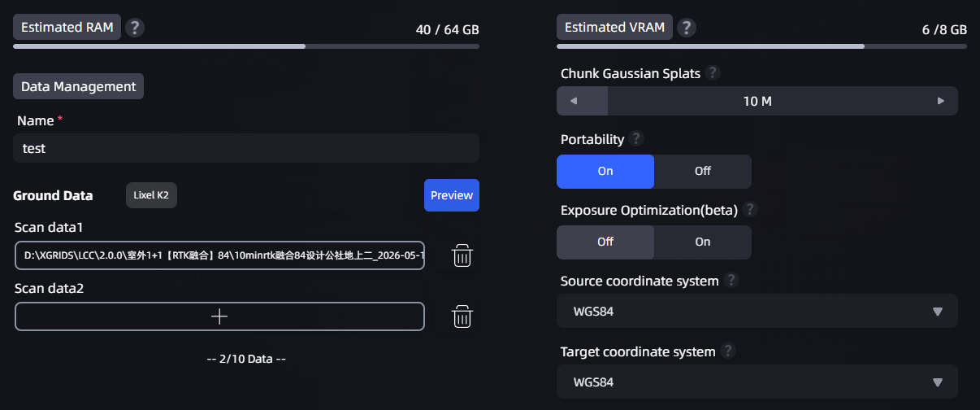Delete Scan data1 with trash icon

tap(462, 255)
